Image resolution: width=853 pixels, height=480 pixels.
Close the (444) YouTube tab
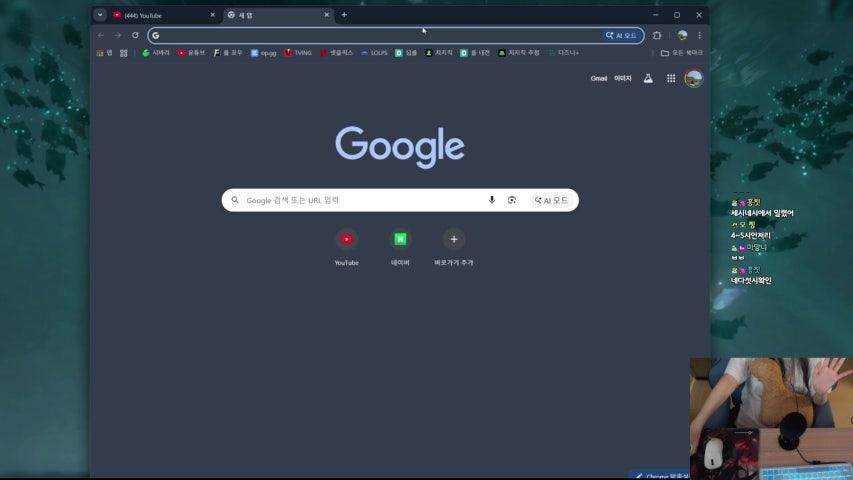click(213, 15)
